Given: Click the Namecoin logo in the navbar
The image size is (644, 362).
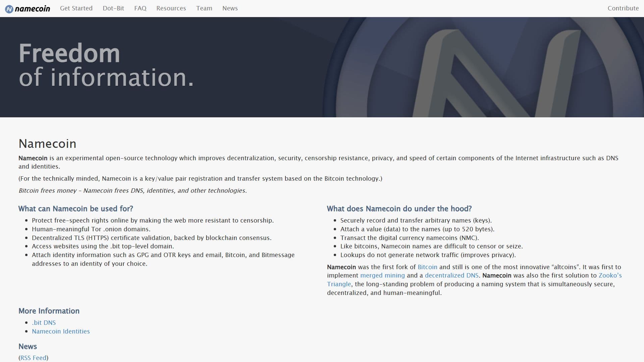Looking at the screenshot, I should pos(28,9).
